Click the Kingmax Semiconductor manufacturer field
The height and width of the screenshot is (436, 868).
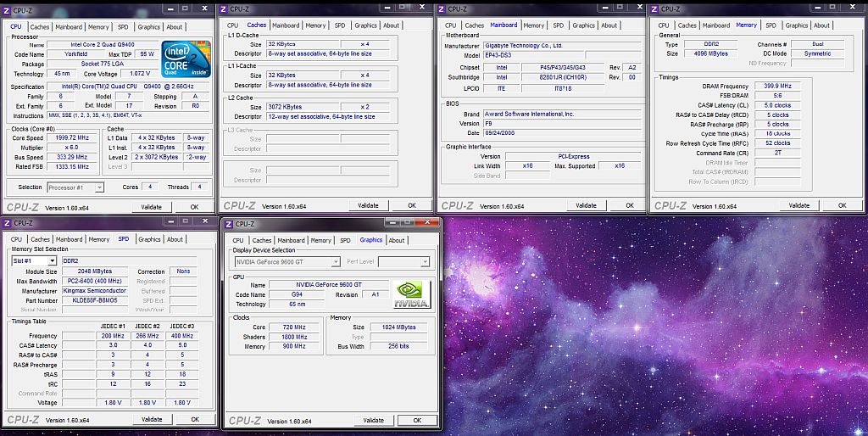pyautogui.click(x=95, y=291)
